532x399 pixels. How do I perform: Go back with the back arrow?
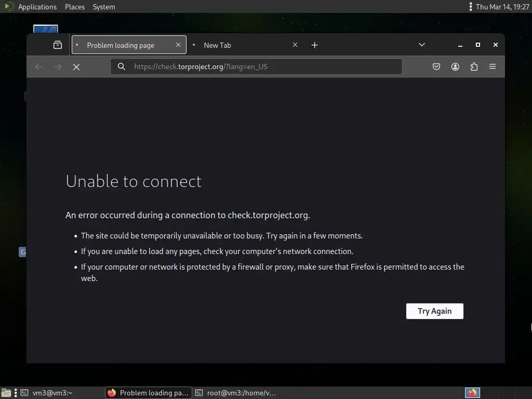click(39, 67)
